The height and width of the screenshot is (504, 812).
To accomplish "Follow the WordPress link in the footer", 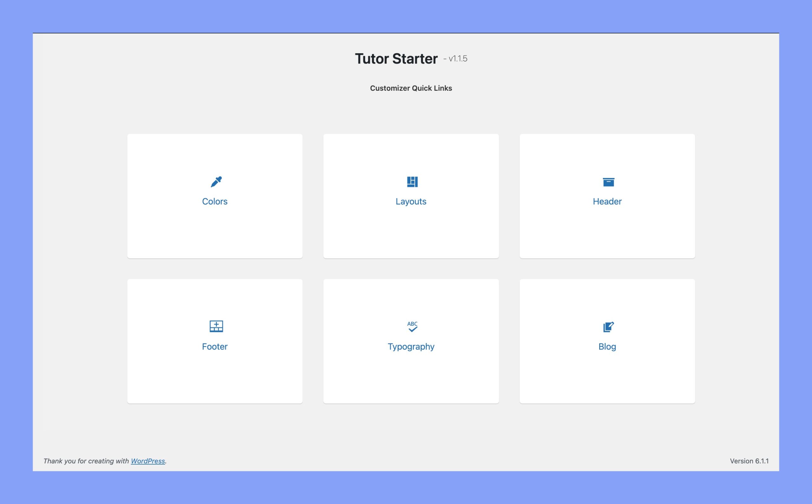I will tap(148, 461).
